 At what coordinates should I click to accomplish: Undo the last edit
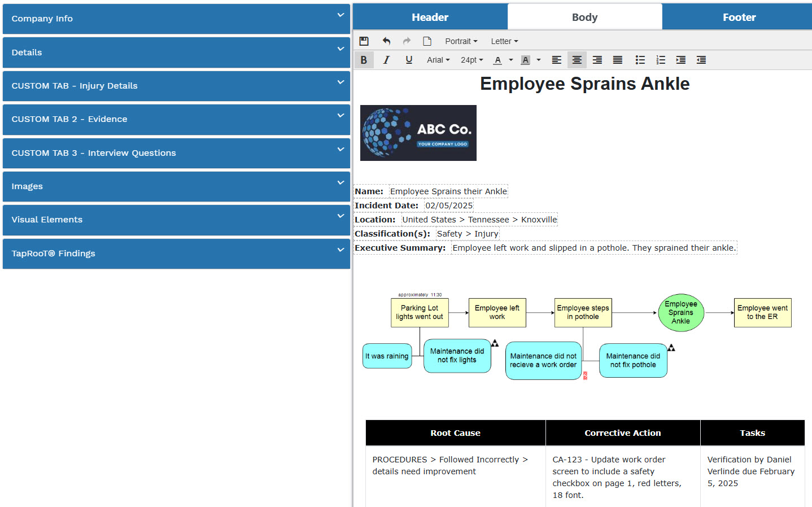click(386, 41)
